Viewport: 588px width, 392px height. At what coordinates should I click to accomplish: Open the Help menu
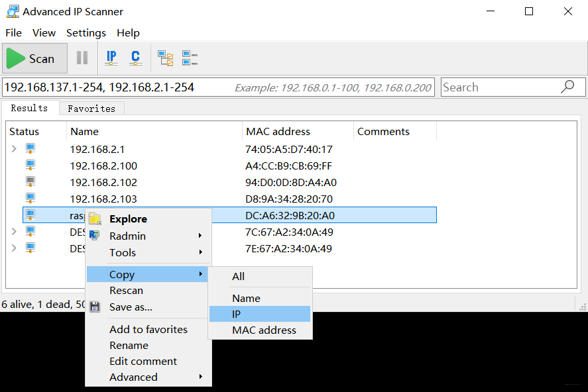[128, 33]
